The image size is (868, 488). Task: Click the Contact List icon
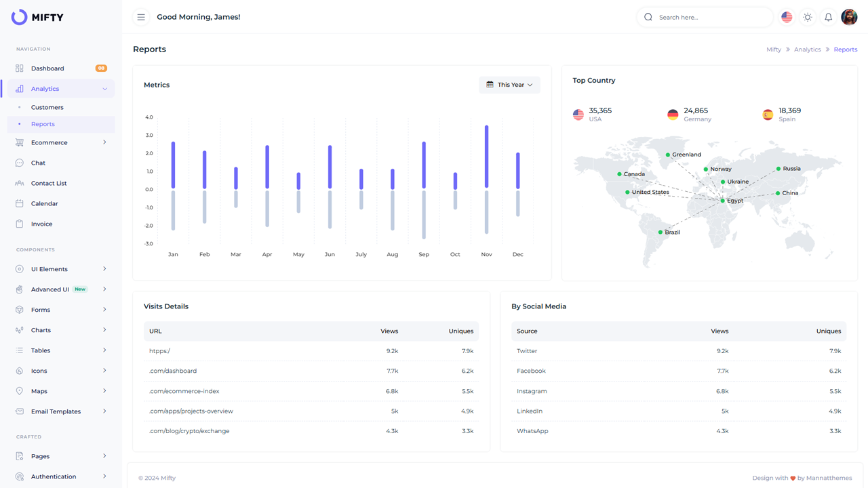tap(20, 183)
